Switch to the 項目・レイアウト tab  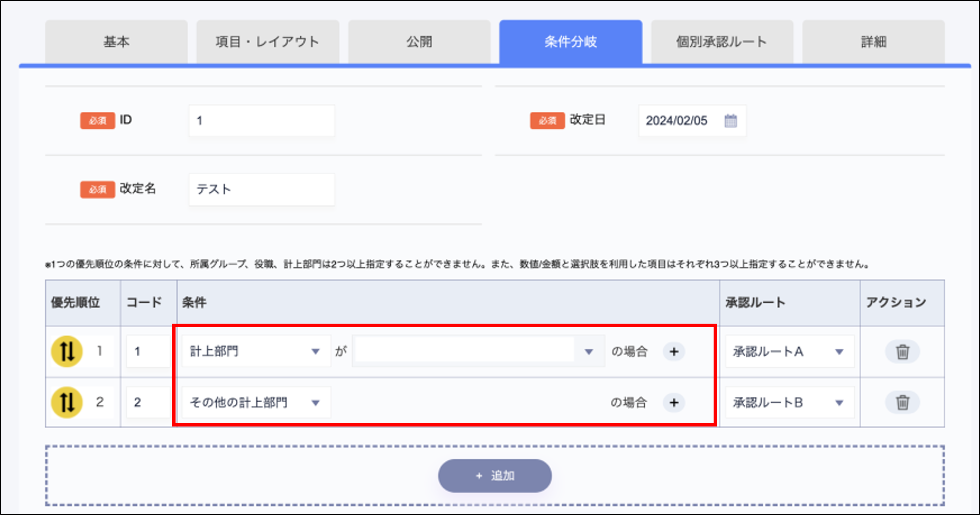tap(267, 41)
